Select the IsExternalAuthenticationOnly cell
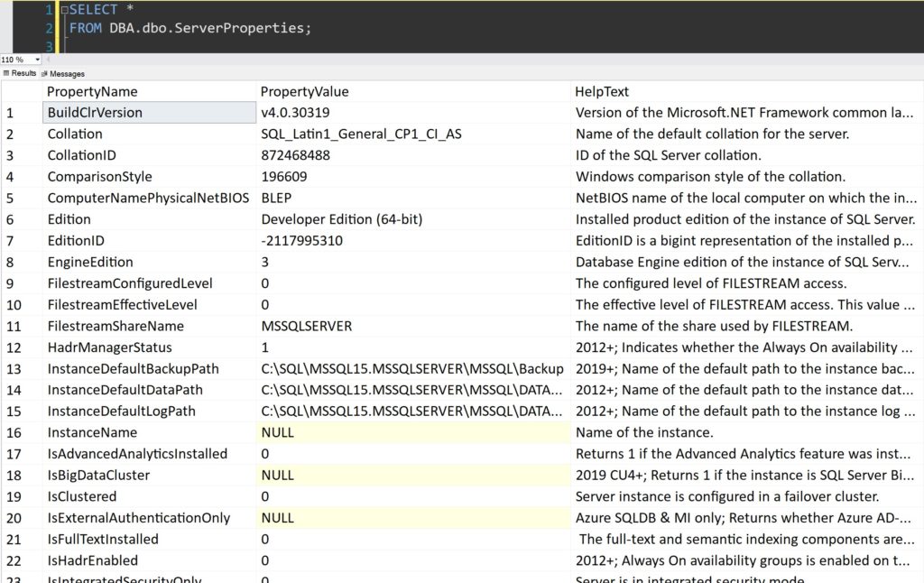 tap(150, 517)
